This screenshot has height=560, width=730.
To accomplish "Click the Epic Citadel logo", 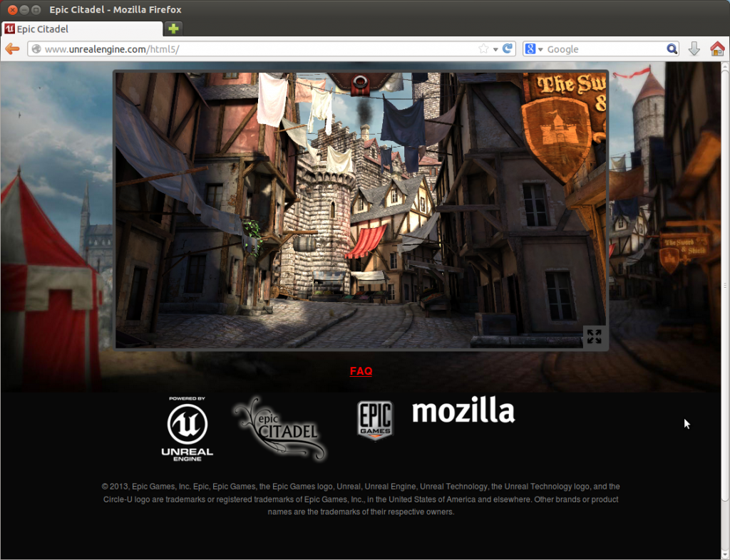I will click(x=279, y=428).
